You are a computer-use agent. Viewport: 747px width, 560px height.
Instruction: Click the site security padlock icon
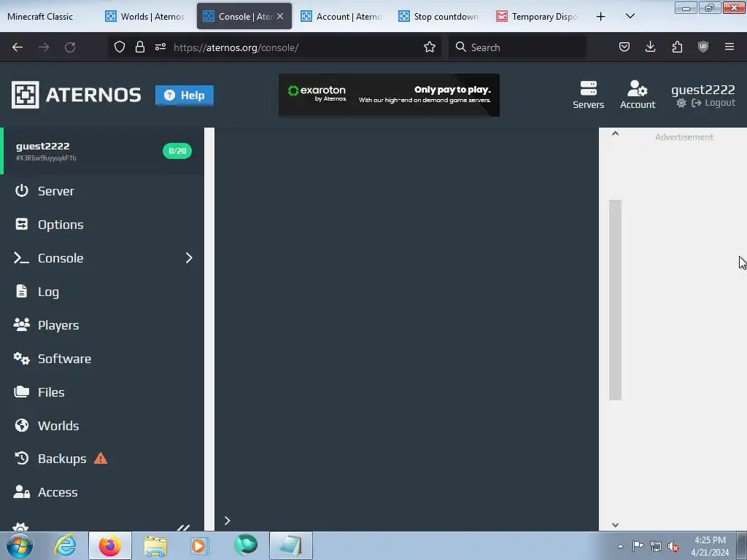click(x=139, y=47)
